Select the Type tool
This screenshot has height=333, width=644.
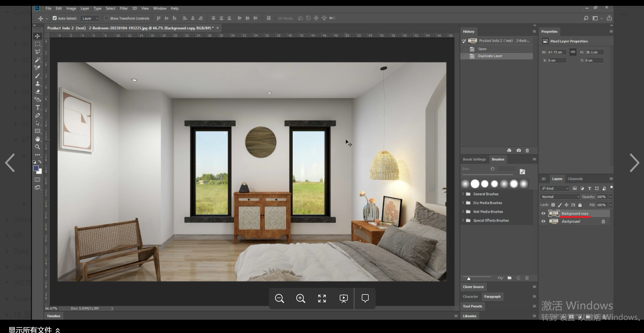pyautogui.click(x=38, y=107)
